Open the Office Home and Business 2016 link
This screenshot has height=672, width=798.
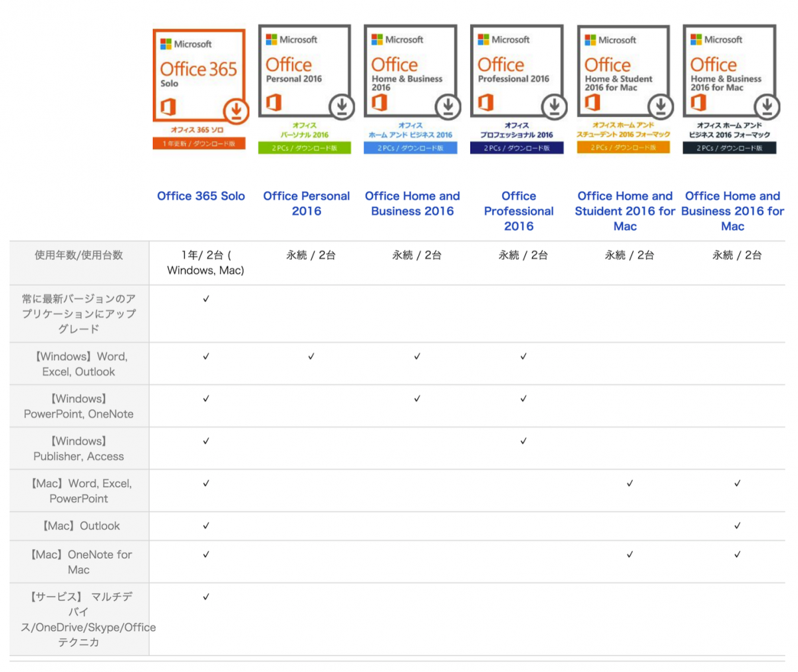[412, 203]
